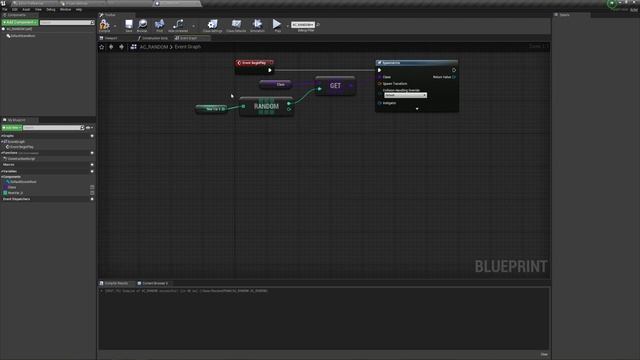Navigate forward in graph history
The width and height of the screenshot is (640, 360).
coord(121,47)
